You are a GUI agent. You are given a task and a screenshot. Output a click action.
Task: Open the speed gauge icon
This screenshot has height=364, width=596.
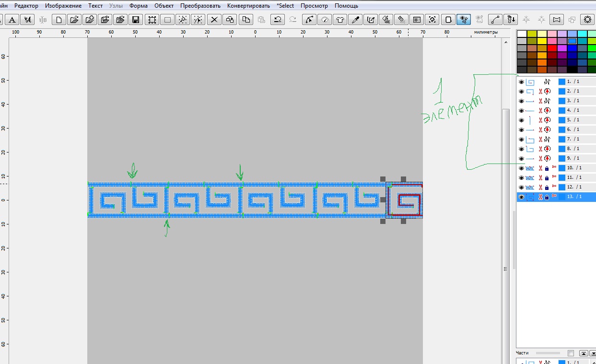(325, 20)
